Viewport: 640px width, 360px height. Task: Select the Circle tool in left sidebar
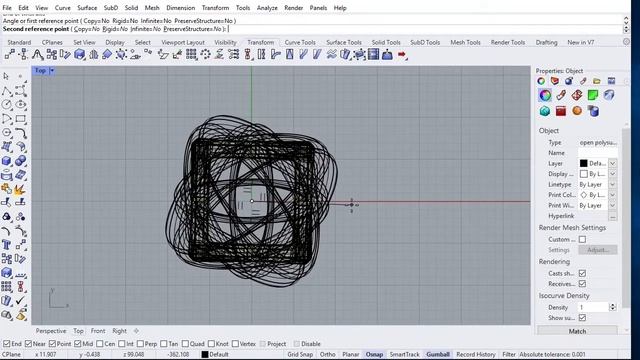[x=7, y=104]
